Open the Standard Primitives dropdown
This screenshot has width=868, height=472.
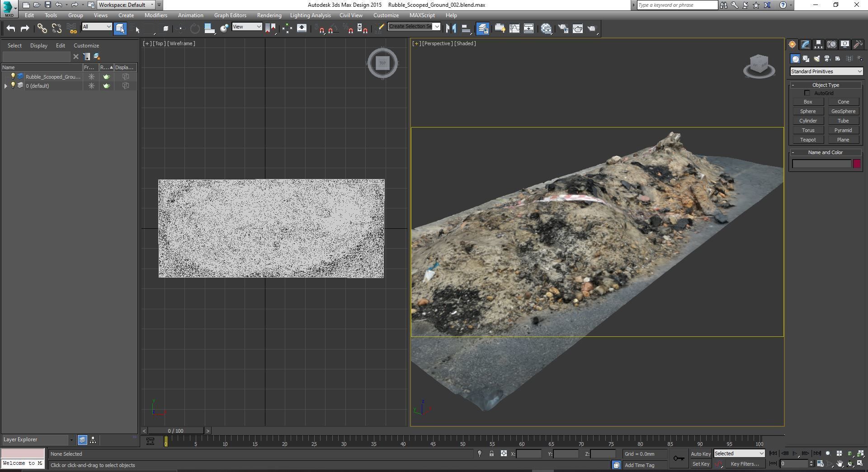pos(826,71)
